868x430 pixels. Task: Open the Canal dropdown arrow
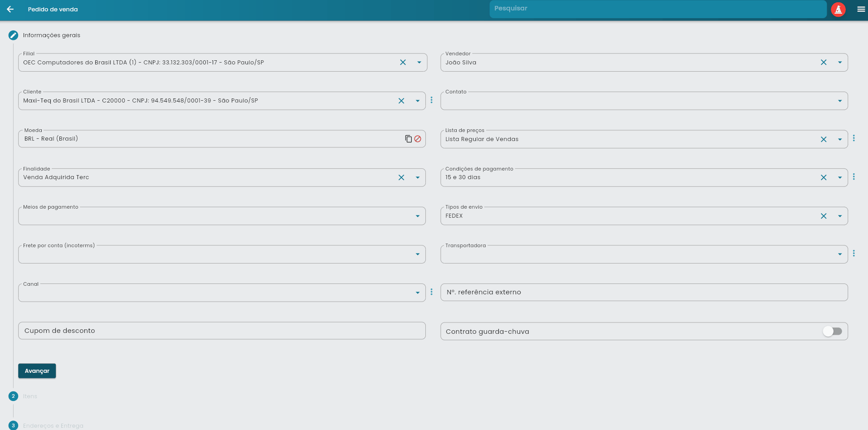pyautogui.click(x=417, y=293)
